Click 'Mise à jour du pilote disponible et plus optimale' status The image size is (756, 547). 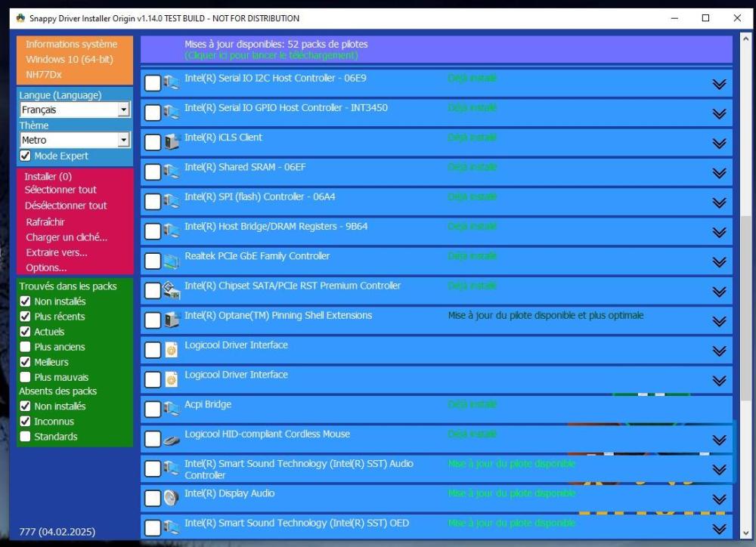pyautogui.click(x=546, y=315)
